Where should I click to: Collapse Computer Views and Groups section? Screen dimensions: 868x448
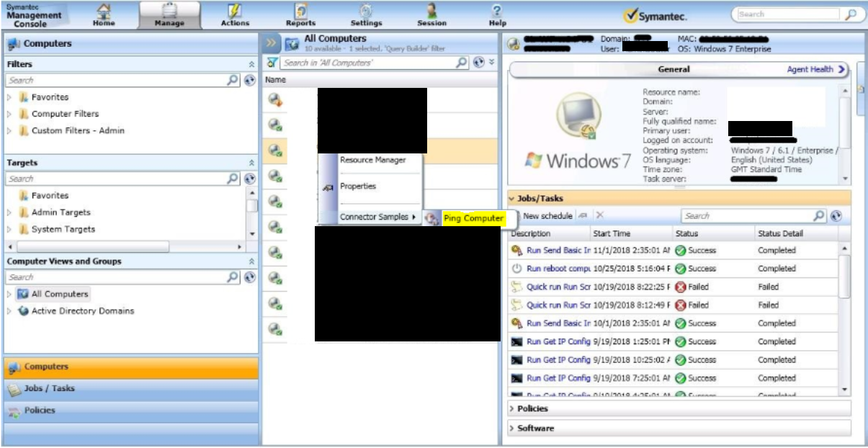251,261
